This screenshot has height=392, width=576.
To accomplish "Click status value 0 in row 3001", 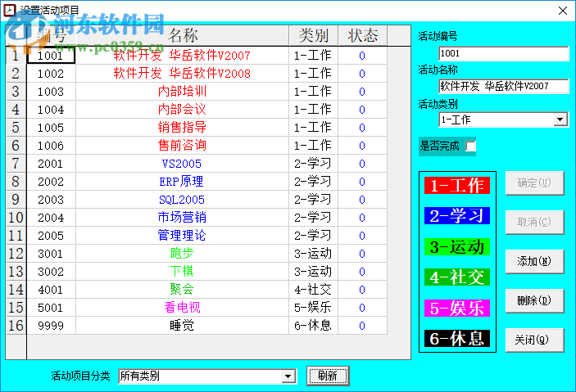I will point(362,253).
